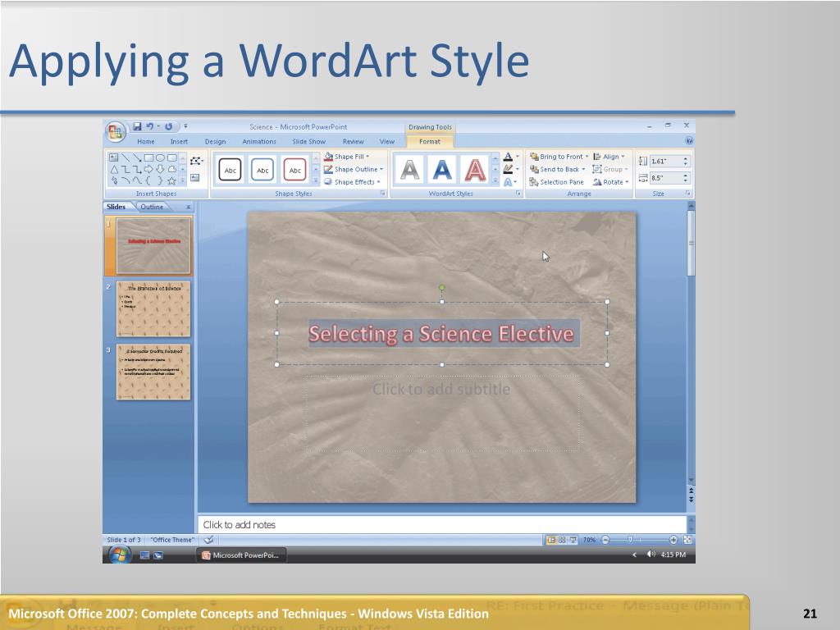Open the Review ribbon tab
Viewport: 840px width, 630px height.
353,141
